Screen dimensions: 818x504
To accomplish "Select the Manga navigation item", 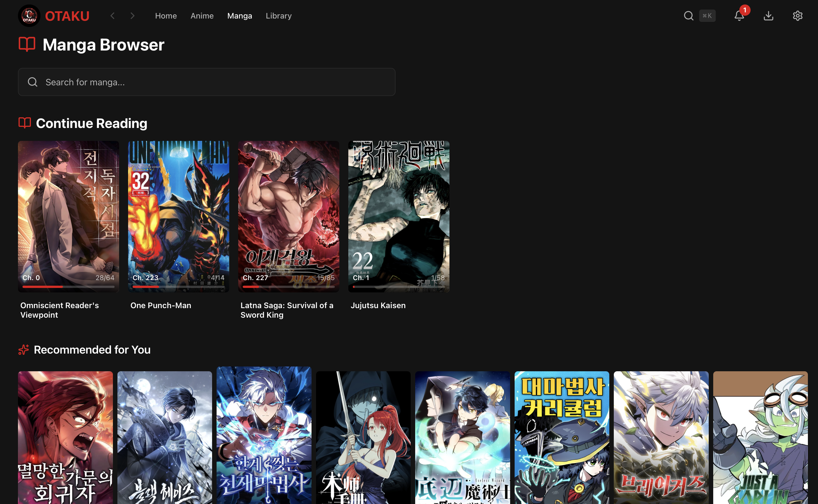I will [x=240, y=16].
